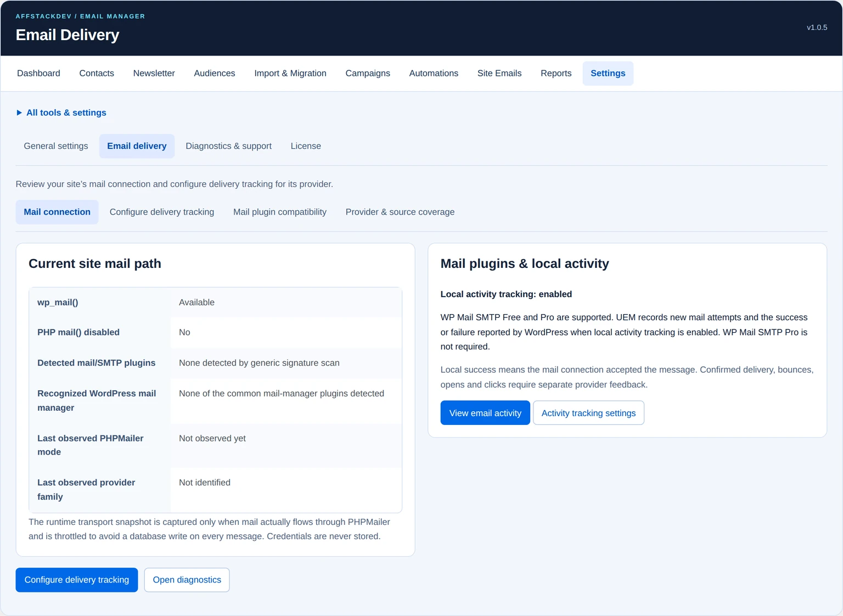Select the Mail connection section tab
The image size is (843, 616).
coord(57,212)
